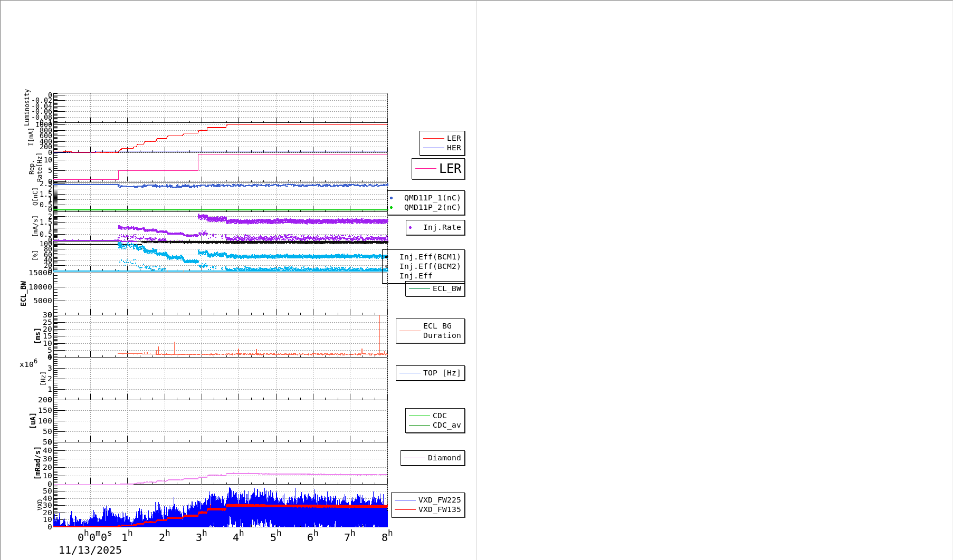
Task: Select the purple Inj.Rate legend entry
Action: coord(435,228)
